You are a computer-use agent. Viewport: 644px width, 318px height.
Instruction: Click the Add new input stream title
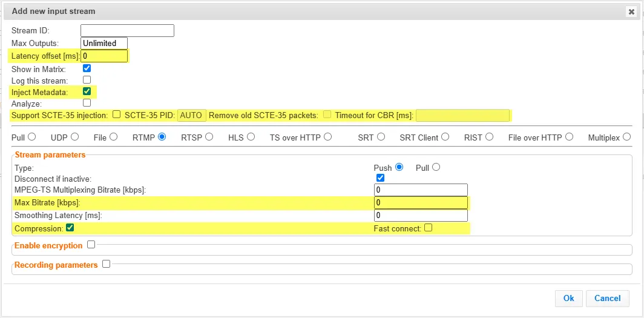click(53, 12)
